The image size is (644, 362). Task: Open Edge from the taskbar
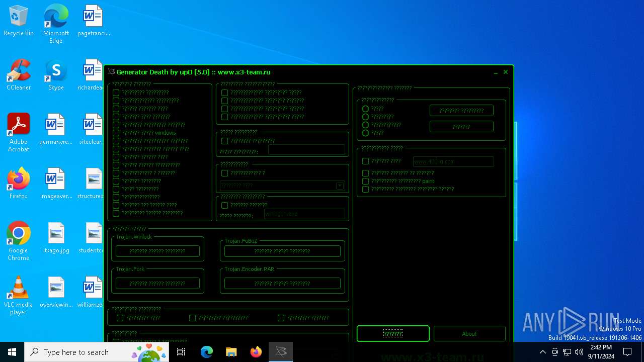coord(207,352)
